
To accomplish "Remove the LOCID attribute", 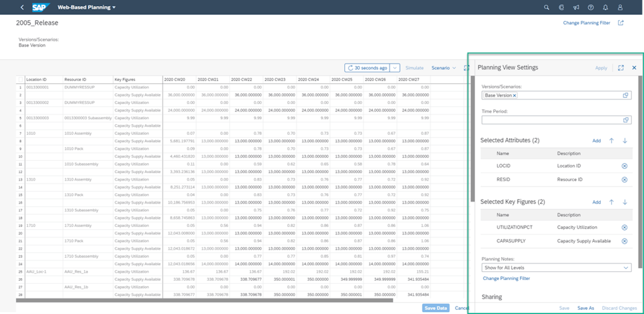I will 624,166.
